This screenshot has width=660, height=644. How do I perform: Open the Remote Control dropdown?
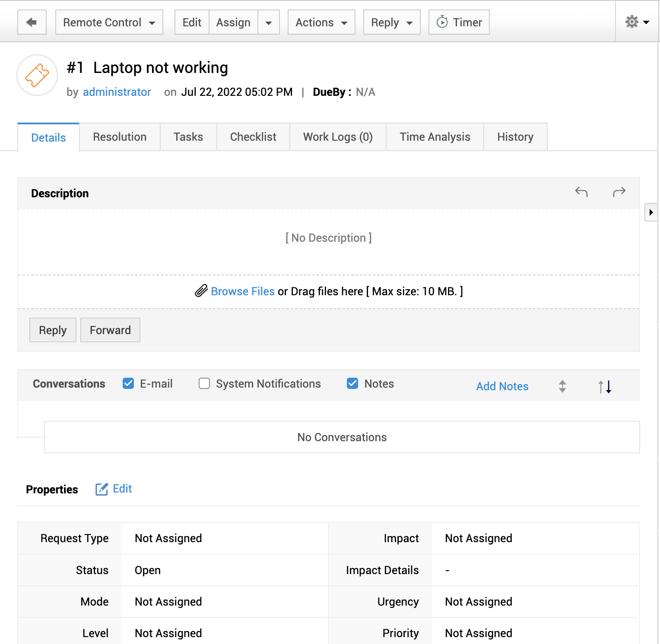pyautogui.click(x=109, y=22)
